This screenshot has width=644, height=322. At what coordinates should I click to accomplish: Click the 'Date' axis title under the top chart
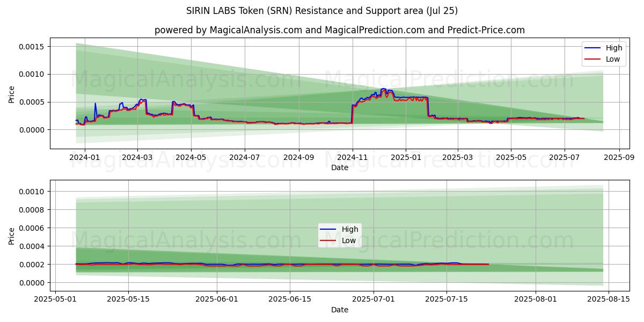coord(340,167)
